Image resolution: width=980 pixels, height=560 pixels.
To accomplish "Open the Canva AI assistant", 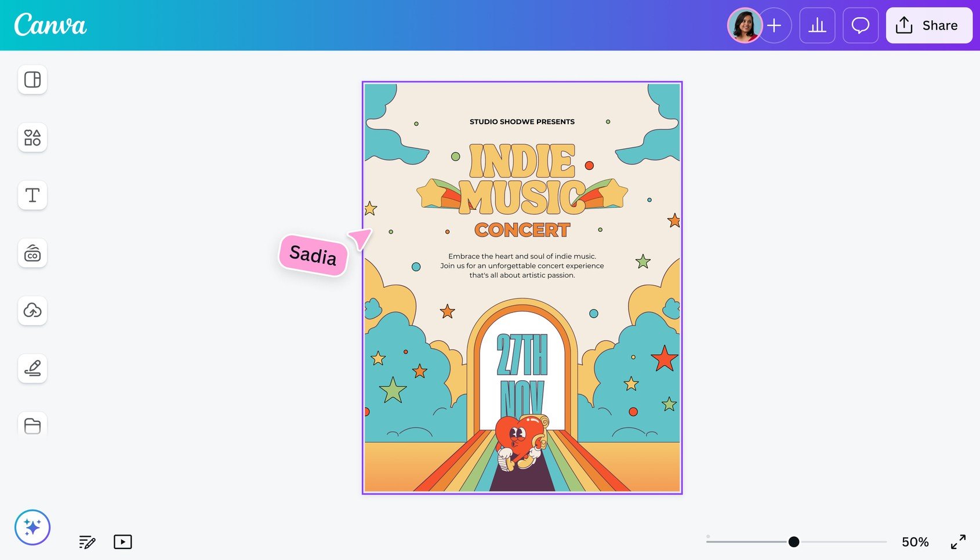I will (x=33, y=528).
